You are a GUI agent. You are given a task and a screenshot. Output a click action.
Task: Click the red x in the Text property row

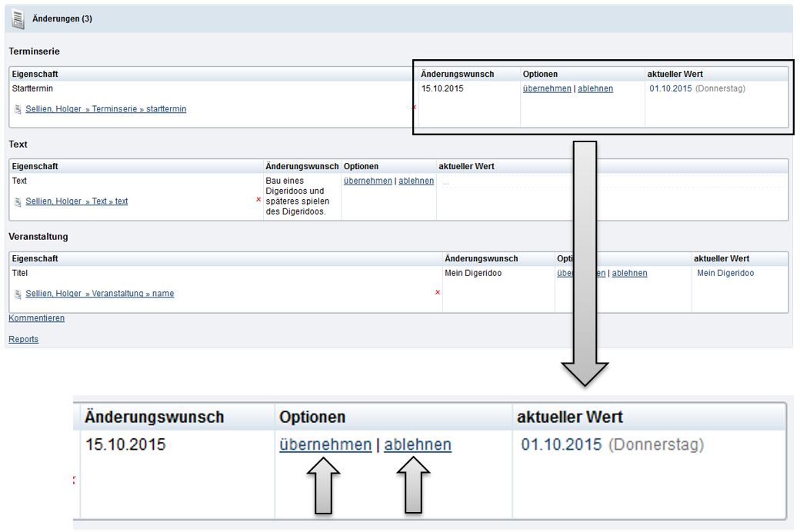coord(258,199)
